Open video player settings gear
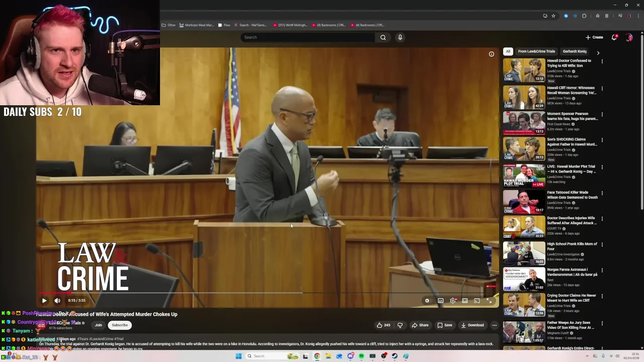Viewport: 644px width, 362px height. [x=453, y=301]
